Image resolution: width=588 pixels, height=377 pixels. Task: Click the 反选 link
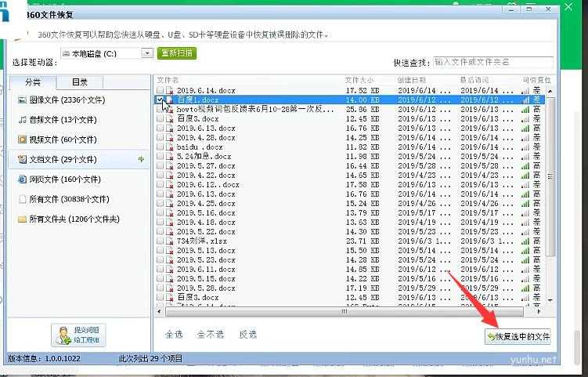coord(248,334)
